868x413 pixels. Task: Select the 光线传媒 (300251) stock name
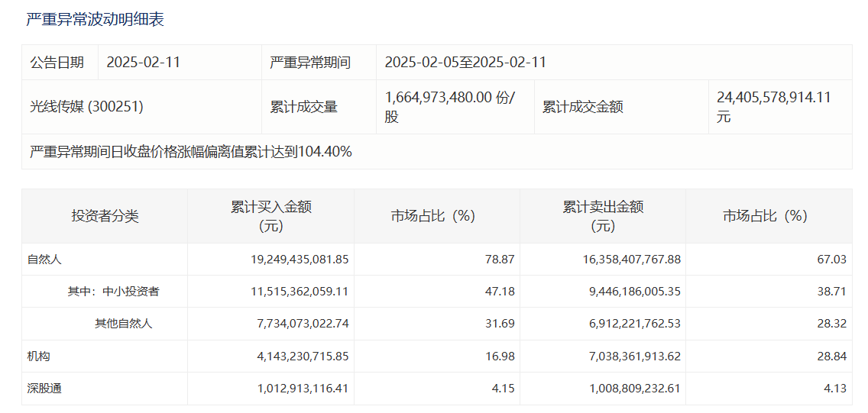coord(86,107)
